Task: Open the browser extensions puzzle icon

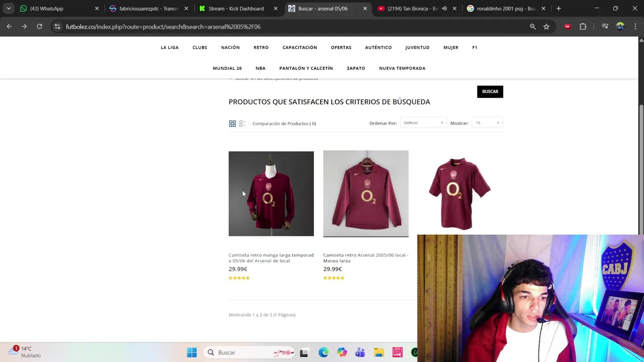Action: click(583, 27)
